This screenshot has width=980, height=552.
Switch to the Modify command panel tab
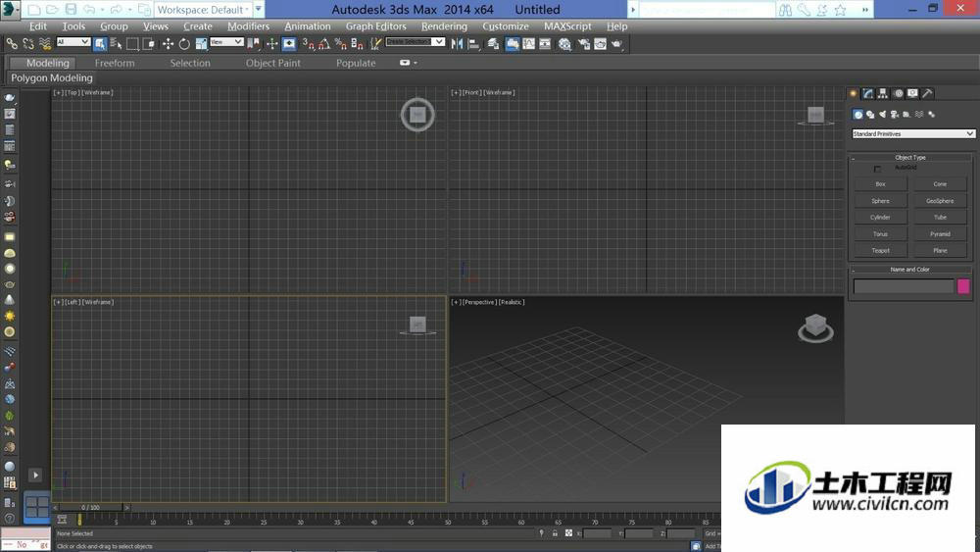[x=868, y=93]
